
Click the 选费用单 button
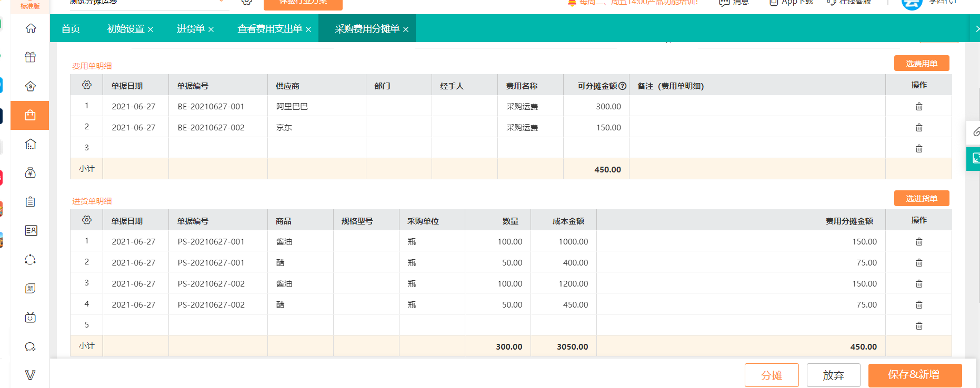(921, 63)
